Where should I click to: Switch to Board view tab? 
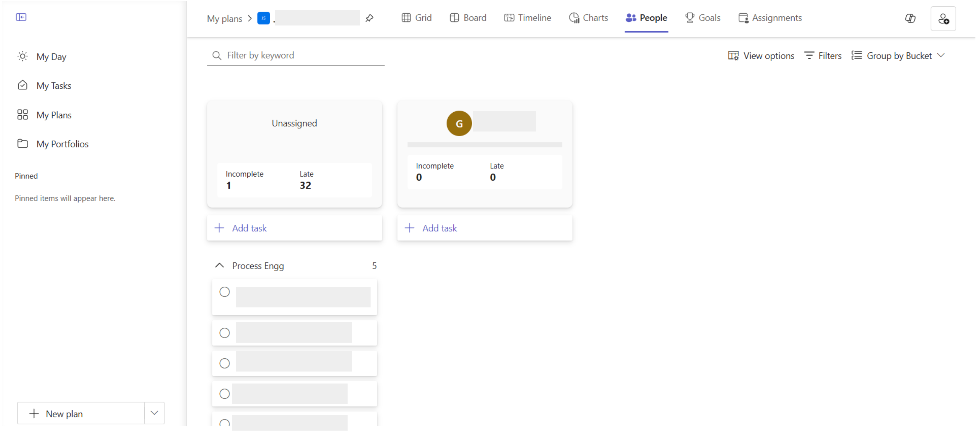[468, 18]
